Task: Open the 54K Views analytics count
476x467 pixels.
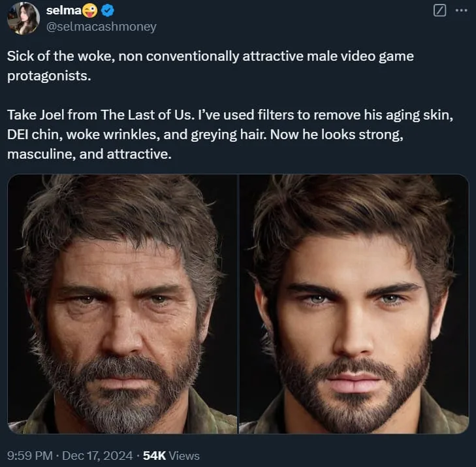Action: (x=171, y=455)
